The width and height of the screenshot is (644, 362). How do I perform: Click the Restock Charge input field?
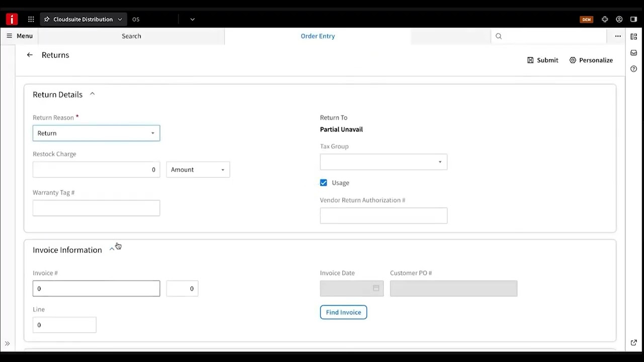96,169
